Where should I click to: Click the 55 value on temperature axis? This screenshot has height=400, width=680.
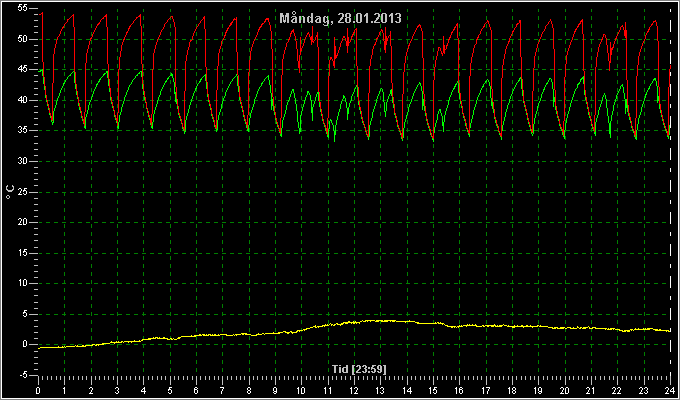click(x=24, y=9)
